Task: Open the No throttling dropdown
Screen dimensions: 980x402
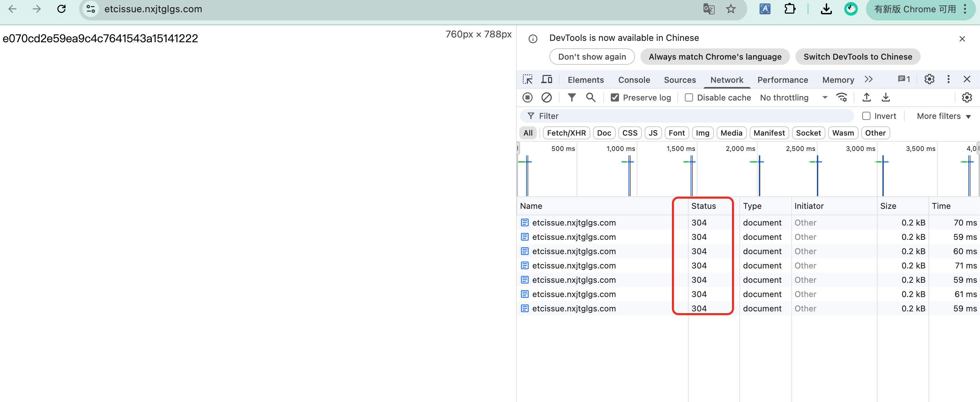Action: tap(793, 97)
